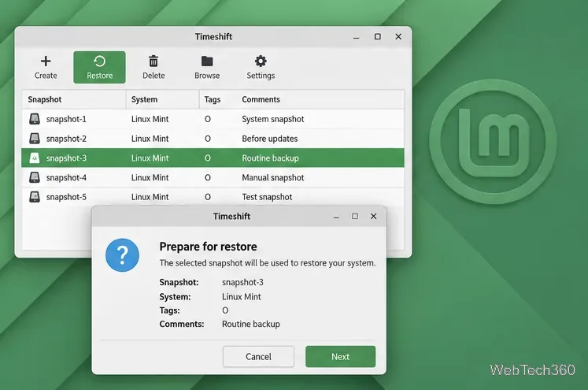This screenshot has width=588, height=390.
Task: Select snapshot-1 disk icon
Action: 35,119
